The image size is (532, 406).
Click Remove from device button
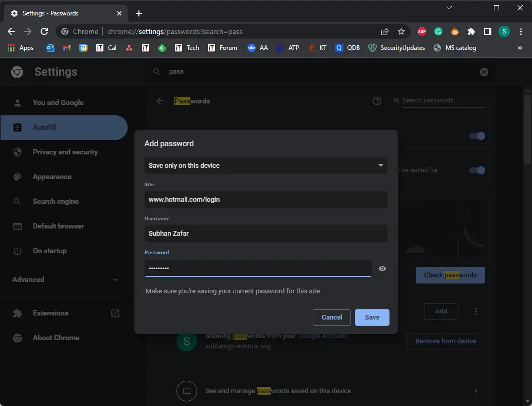pos(446,341)
